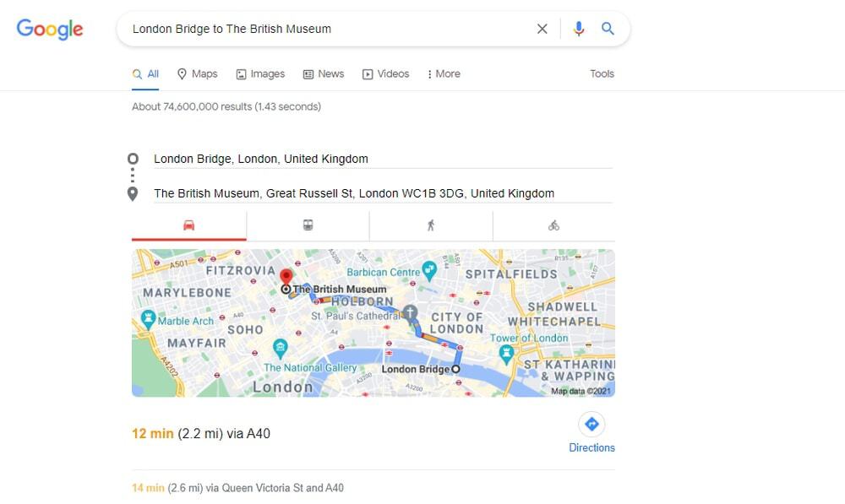The width and height of the screenshot is (845, 504).
Task: Expand the More search options menu
Action: coord(444,73)
